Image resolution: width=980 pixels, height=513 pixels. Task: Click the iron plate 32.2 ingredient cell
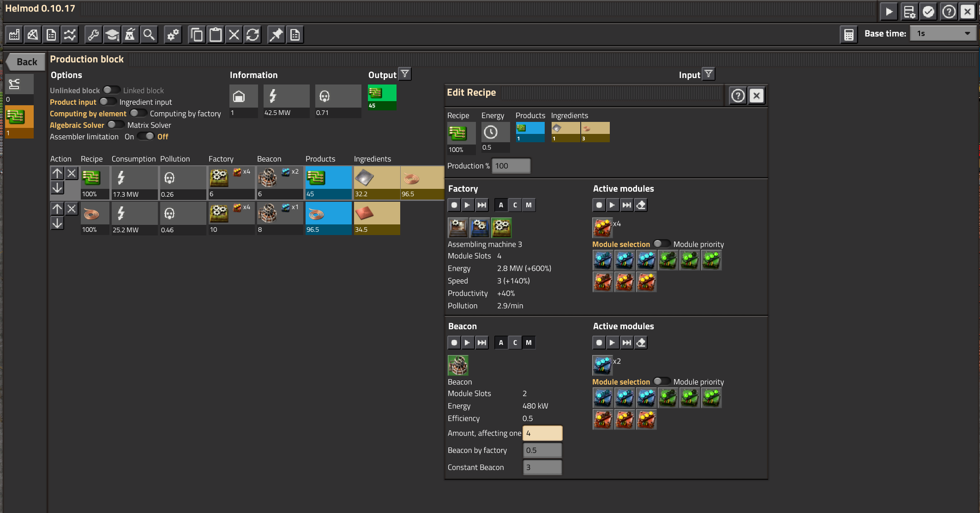(x=377, y=183)
